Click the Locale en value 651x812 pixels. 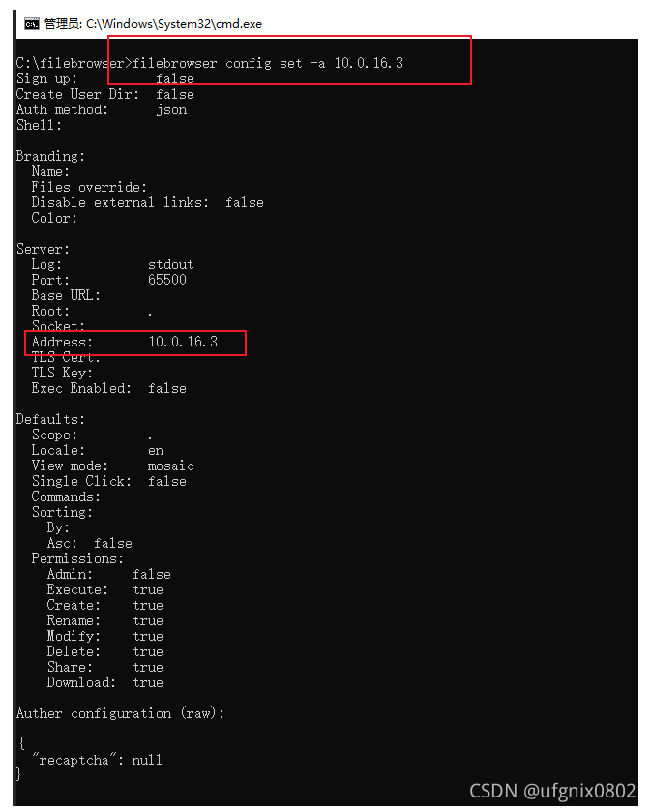[x=156, y=450]
